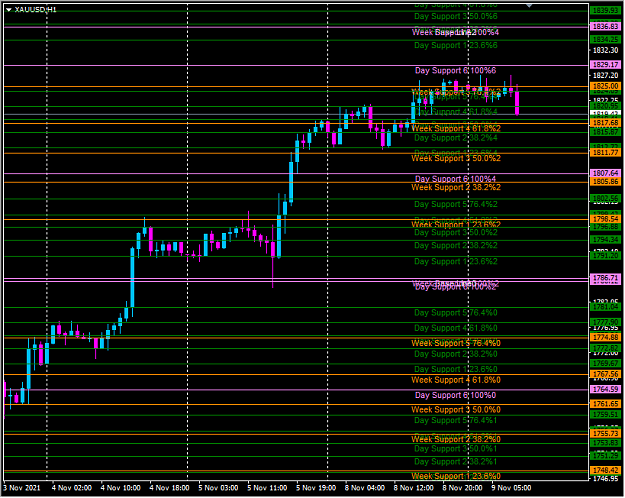Select the '9 Nov 05:00' time axis label
The height and width of the screenshot is (498, 625).
[511, 488]
